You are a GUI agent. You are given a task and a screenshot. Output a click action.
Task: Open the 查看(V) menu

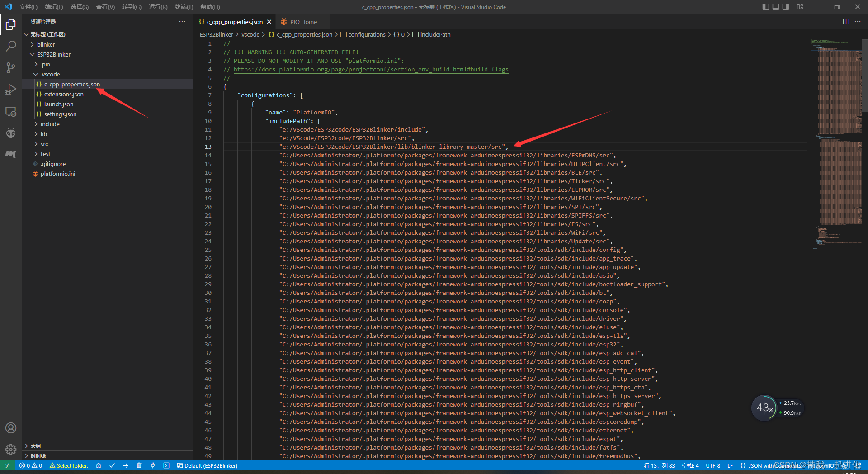pyautogui.click(x=105, y=7)
